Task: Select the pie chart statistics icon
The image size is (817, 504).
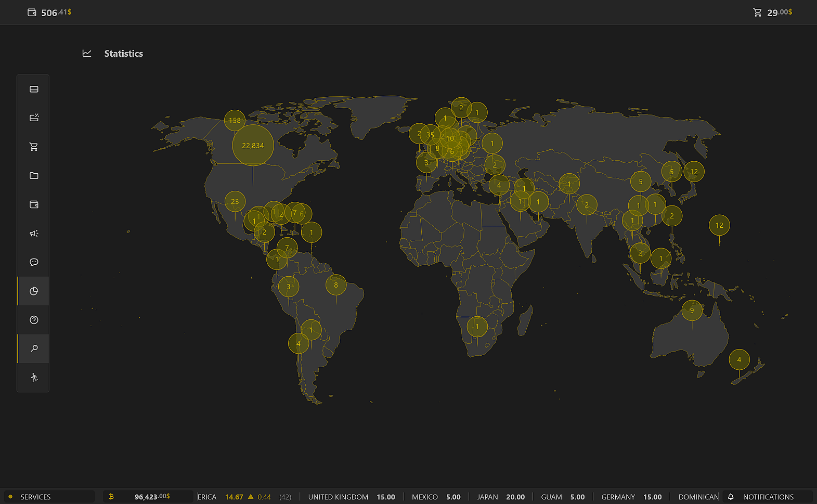Action: point(34,291)
